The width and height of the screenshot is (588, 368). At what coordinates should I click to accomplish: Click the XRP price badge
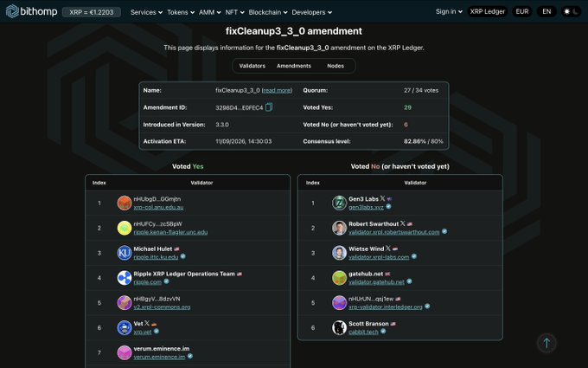click(92, 12)
